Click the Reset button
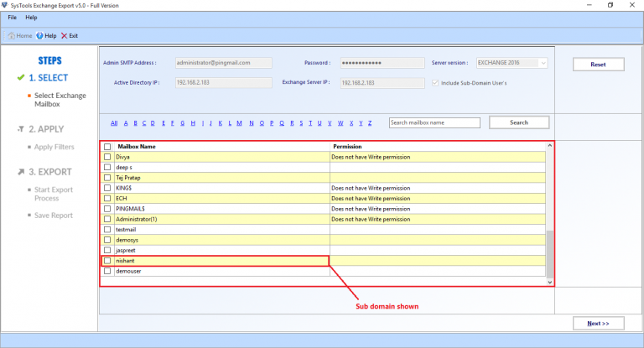 click(x=599, y=65)
